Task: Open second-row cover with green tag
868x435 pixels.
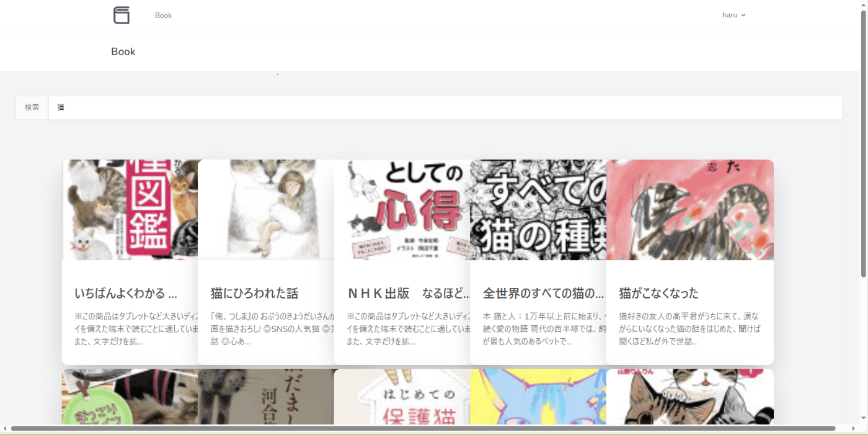Action: coord(130,397)
